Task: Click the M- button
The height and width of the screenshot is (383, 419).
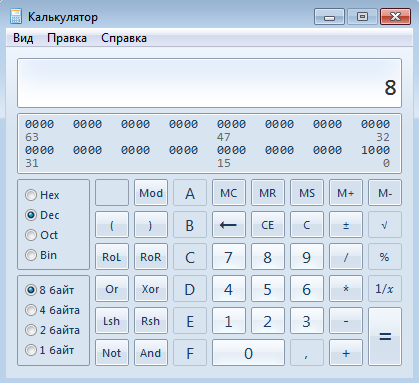Action: pyautogui.click(x=385, y=193)
